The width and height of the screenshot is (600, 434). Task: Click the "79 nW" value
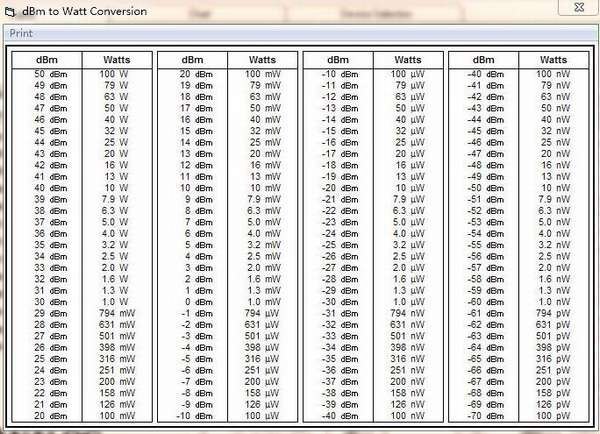[x=556, y=85]
